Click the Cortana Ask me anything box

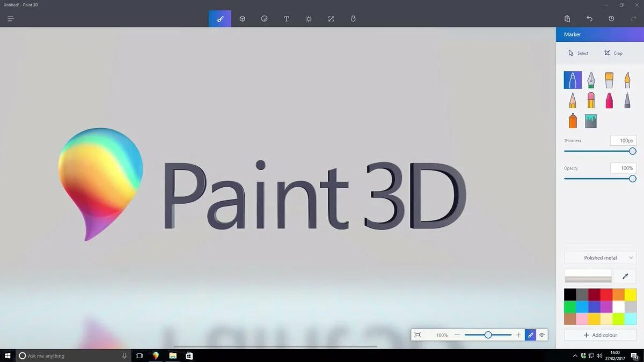(74, 356)
